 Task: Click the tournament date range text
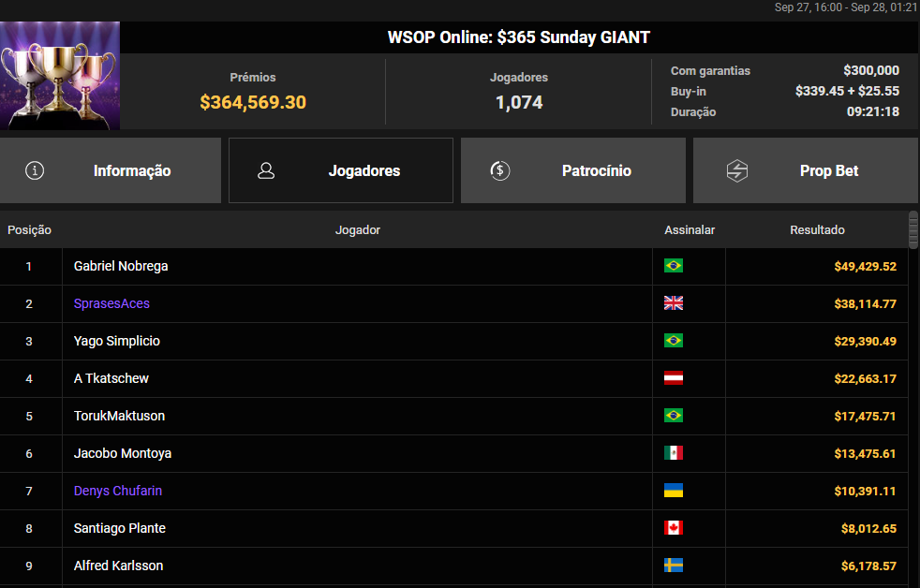coord(846,7)
